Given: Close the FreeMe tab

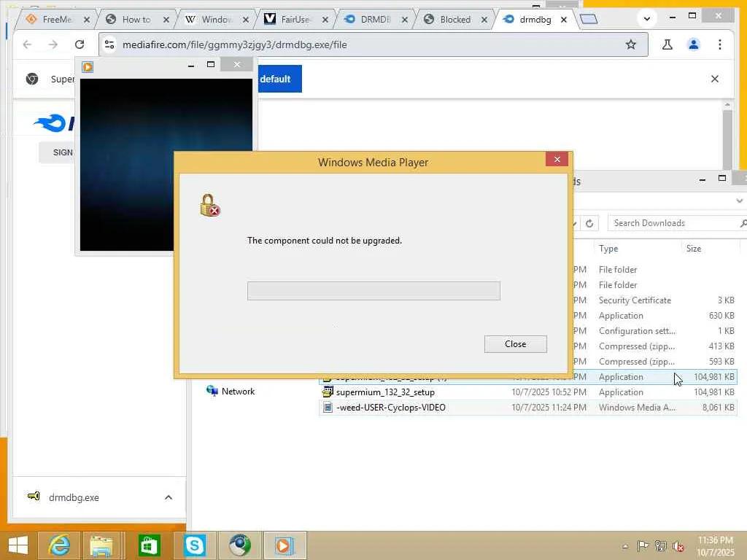Looking at the screenshot, I should click(87, 20).
